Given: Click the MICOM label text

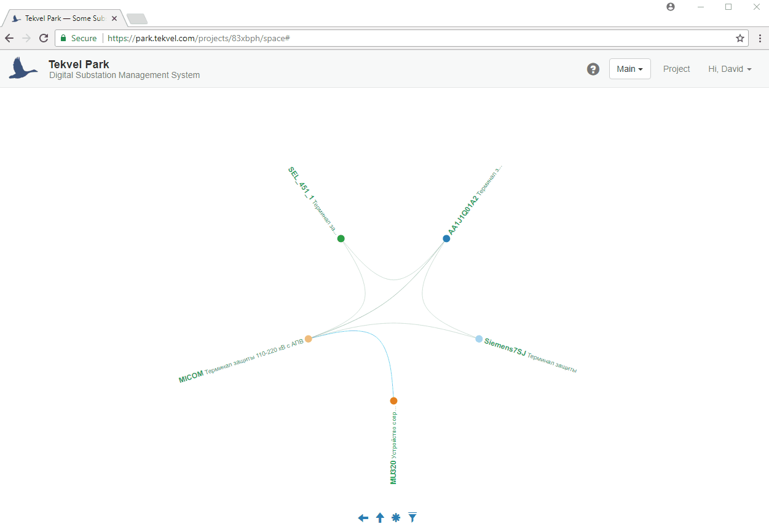Looking at the screenshot, I should coord(191,377).
